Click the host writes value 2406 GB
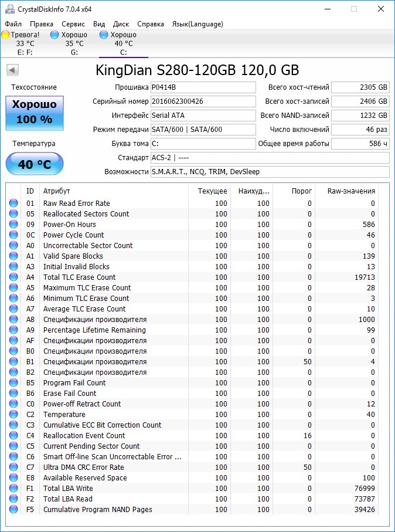Viewport: 395px width, 532px height. [360, 101]
